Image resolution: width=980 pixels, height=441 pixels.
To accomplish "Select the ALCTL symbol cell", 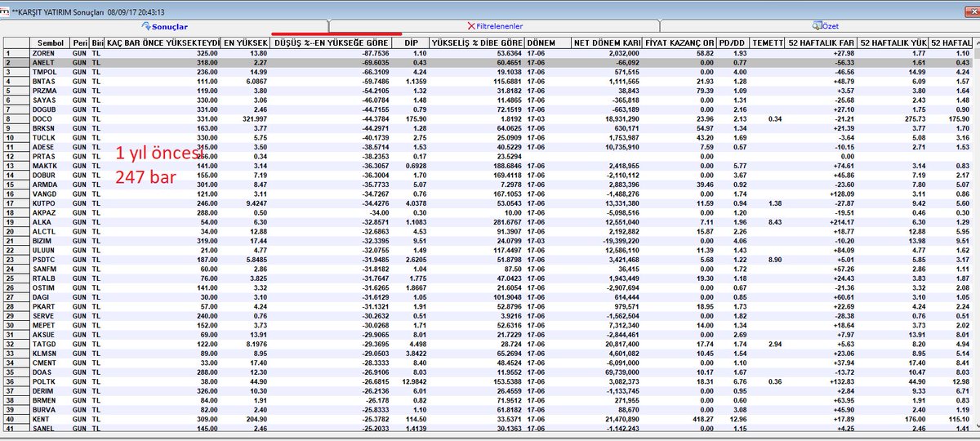I will click(x=50, y=232).
